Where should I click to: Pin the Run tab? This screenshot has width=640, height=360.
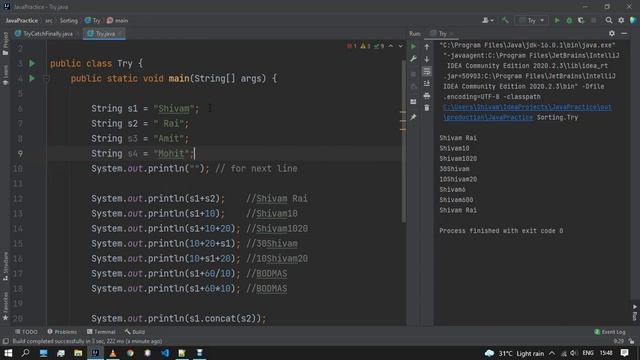pos(413,117)
